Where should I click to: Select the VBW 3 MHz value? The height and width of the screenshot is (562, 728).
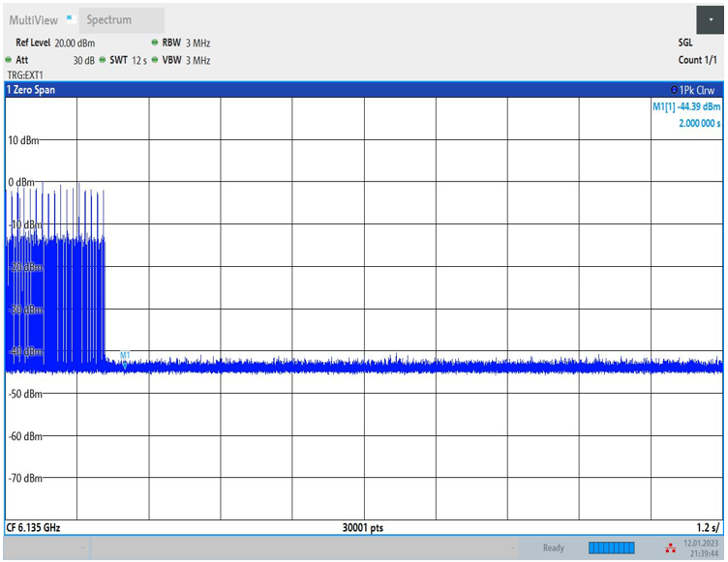point(188,60)
